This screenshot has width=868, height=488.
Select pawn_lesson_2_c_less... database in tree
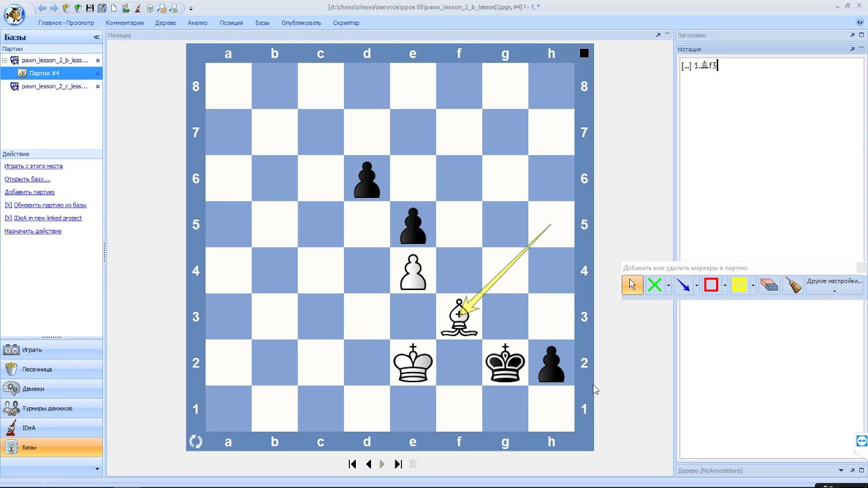tap(54, 86)
